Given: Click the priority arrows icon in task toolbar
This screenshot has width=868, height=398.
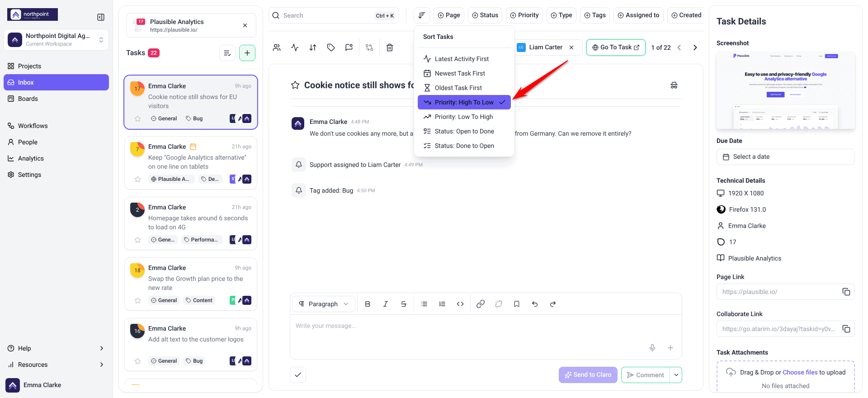Looking at the screenshot, I should [313, 47].
